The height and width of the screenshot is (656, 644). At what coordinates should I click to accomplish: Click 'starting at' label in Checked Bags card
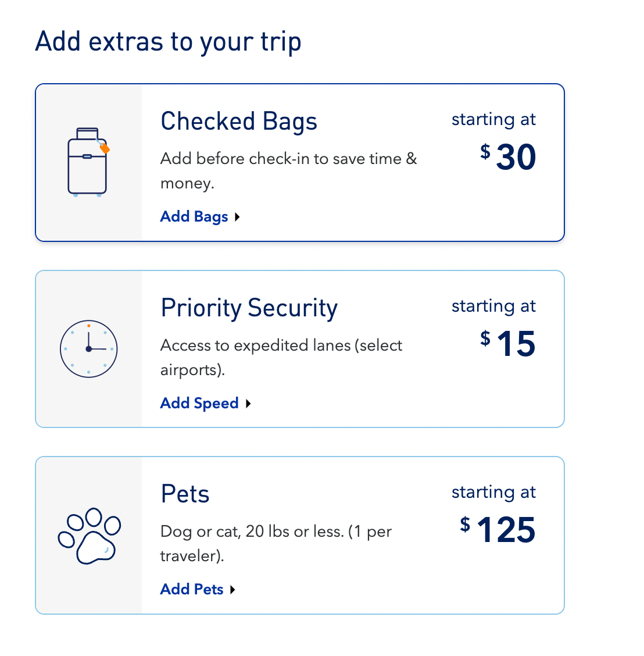pos(493,120)
